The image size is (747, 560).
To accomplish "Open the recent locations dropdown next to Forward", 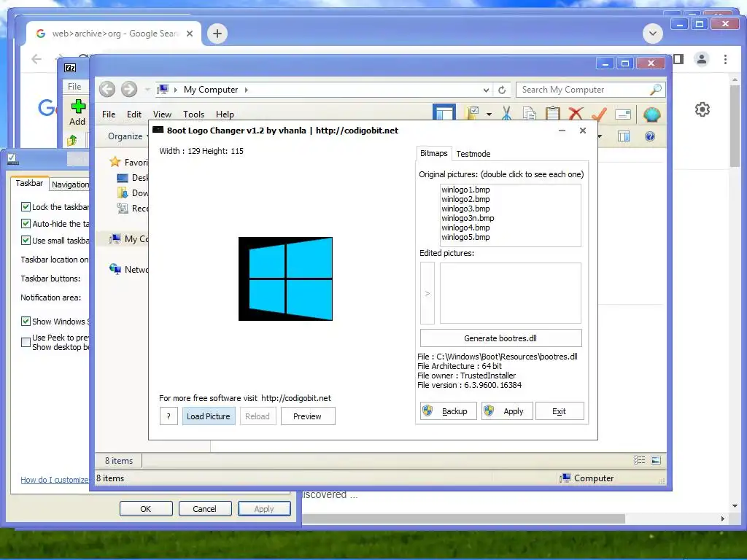I will tap(147, 90).
